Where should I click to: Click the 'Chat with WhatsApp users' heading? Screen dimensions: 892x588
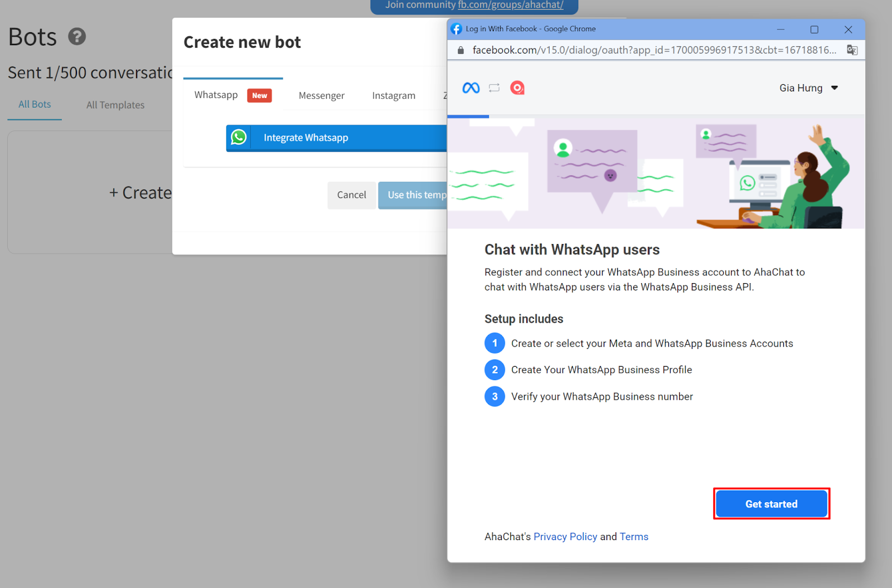(x=572, y=250)
